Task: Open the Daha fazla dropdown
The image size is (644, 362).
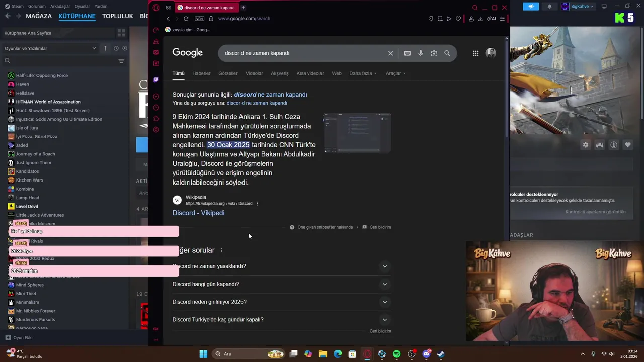Action: tap(363, 73)
